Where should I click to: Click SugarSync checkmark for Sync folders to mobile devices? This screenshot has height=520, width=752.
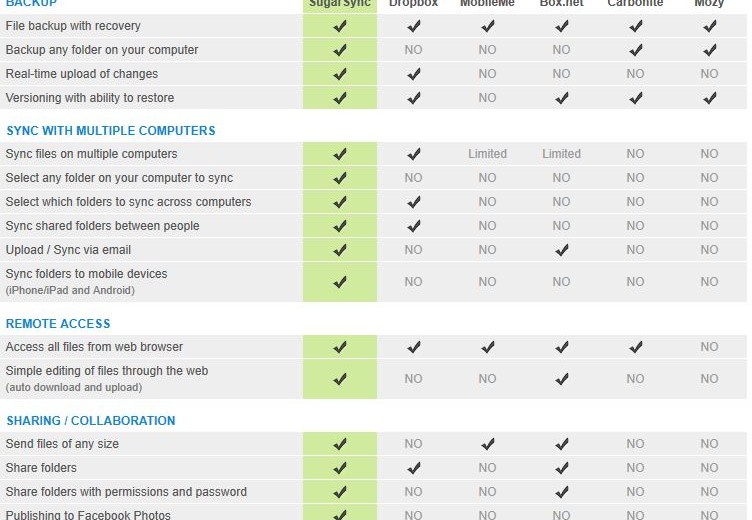pyautogui.click(x=340, y=282)
